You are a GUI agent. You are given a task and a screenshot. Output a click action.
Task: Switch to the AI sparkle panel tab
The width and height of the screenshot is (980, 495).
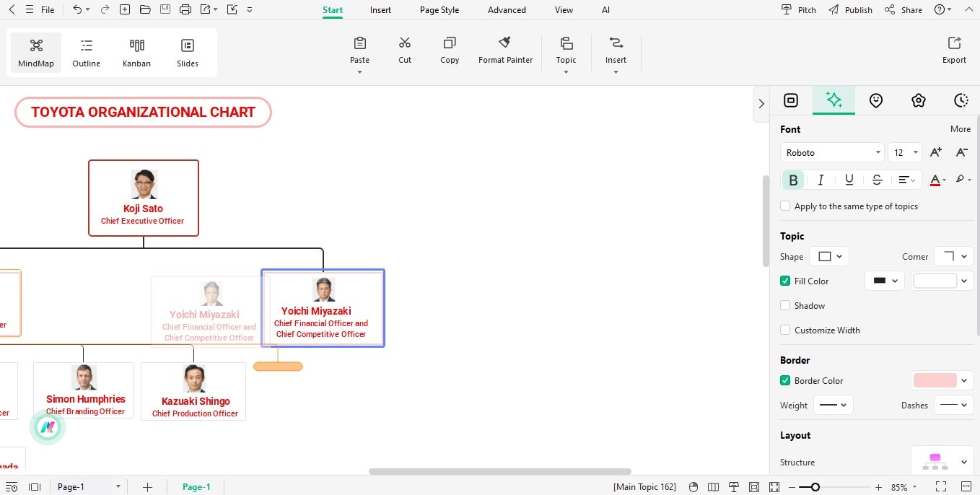(834, 100)
